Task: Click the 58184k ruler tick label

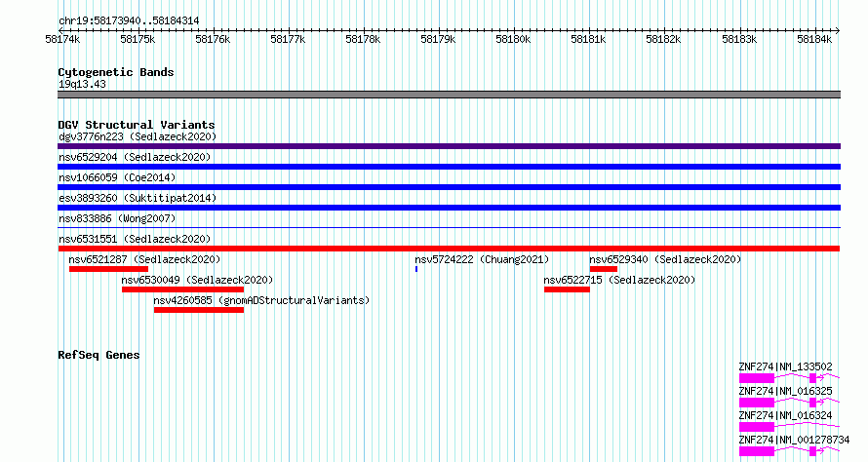Action: click(x=814, y=39)
